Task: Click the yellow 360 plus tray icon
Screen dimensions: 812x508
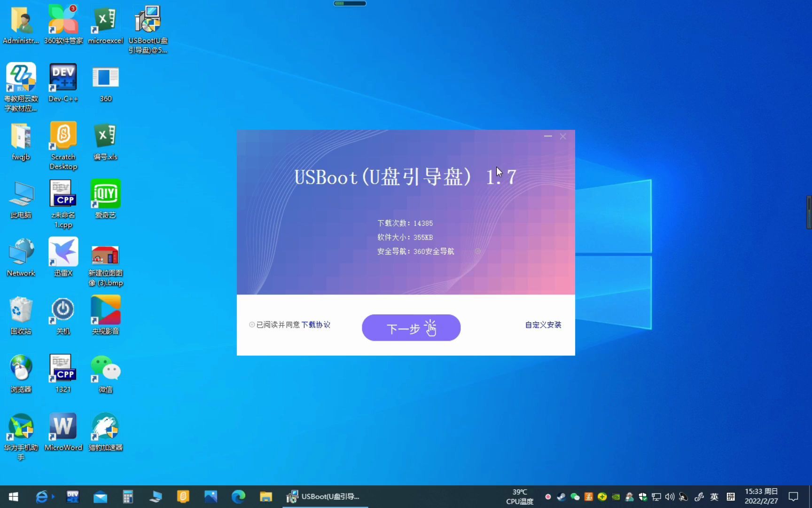Action: [602, 497]
